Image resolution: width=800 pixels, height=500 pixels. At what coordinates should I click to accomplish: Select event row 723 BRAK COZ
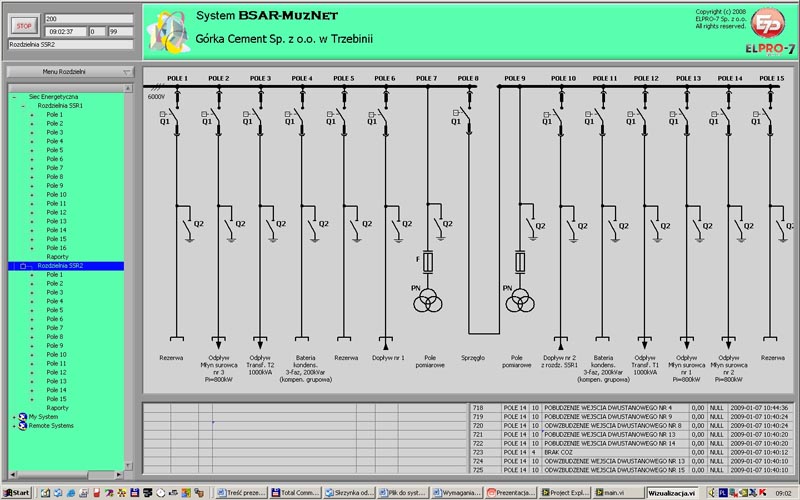pos(632,452)
